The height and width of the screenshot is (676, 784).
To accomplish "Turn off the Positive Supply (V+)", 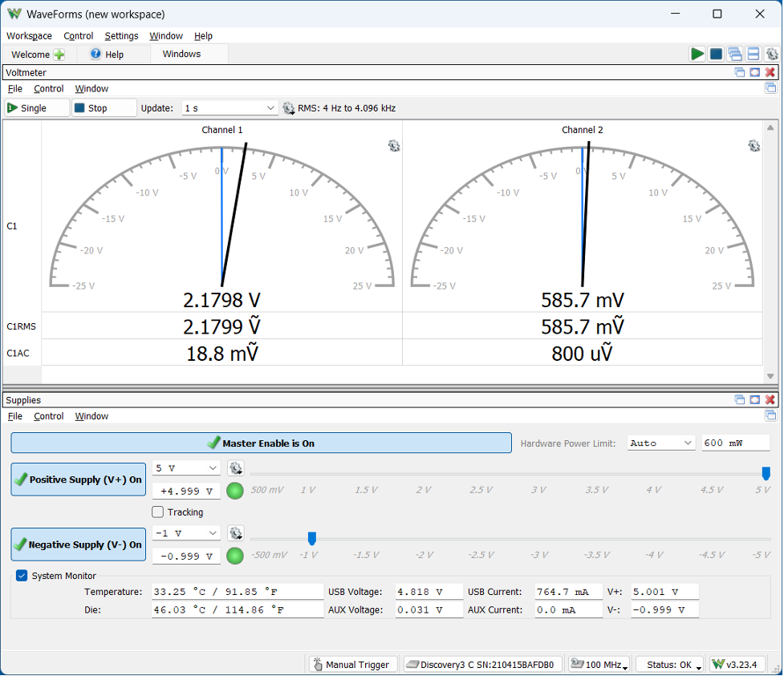I will tap(78, 480).
